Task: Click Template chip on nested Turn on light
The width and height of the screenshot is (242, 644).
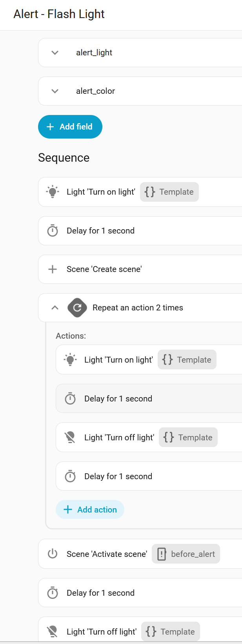Action: [187, 360]
